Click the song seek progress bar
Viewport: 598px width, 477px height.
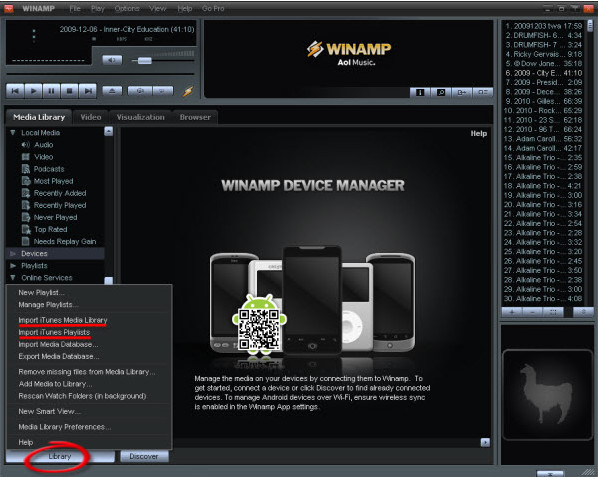point(100,74)
